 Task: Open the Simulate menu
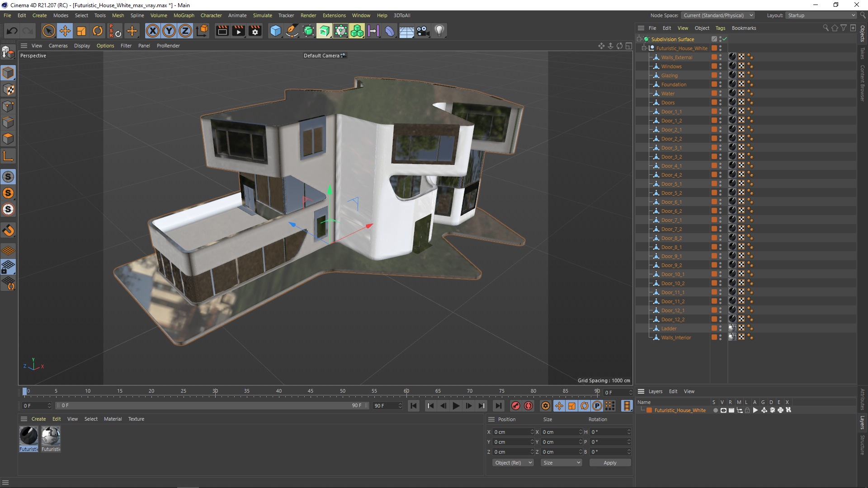[262, 15]
